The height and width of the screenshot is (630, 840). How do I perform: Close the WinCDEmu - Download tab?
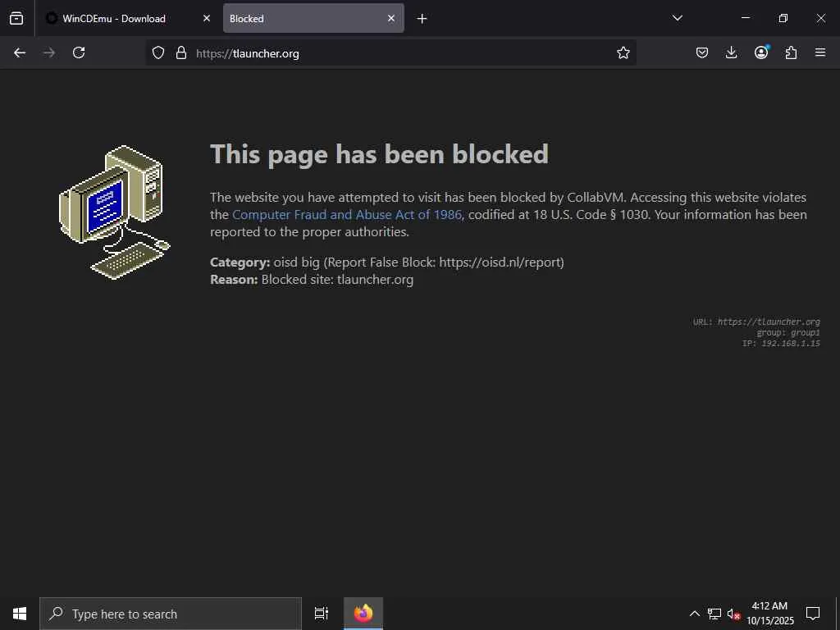click(206, 18)
